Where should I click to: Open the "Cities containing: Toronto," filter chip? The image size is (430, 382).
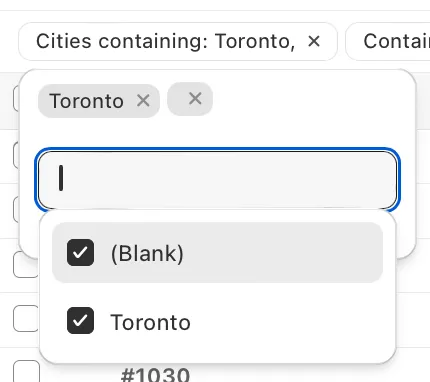pyautogui.click(x=165, y=42)
